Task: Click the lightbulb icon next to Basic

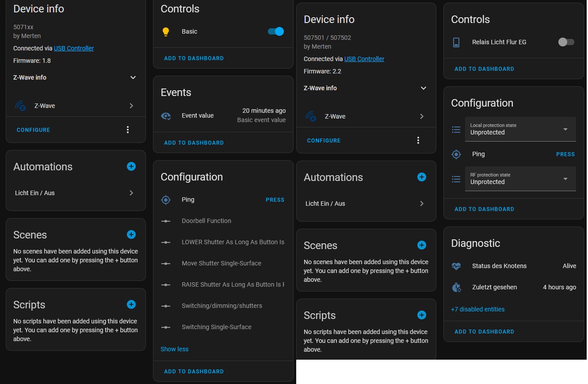Action: click(x=166, y=31)
